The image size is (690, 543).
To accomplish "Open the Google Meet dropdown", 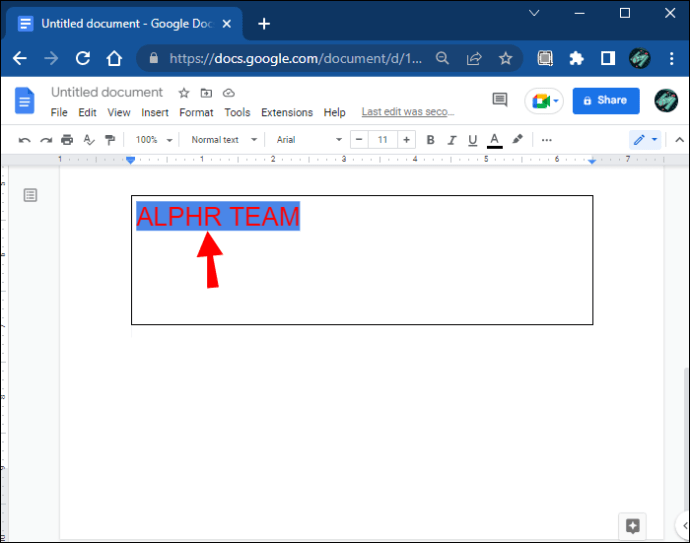I will coord(544,101).
